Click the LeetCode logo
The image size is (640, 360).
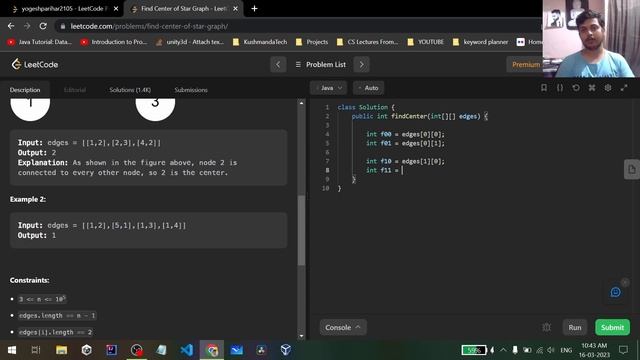(35, 64)
